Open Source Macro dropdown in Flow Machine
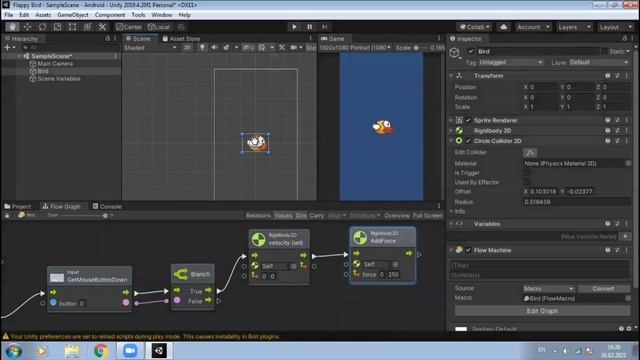640x360 pixels. pos(549,289)
